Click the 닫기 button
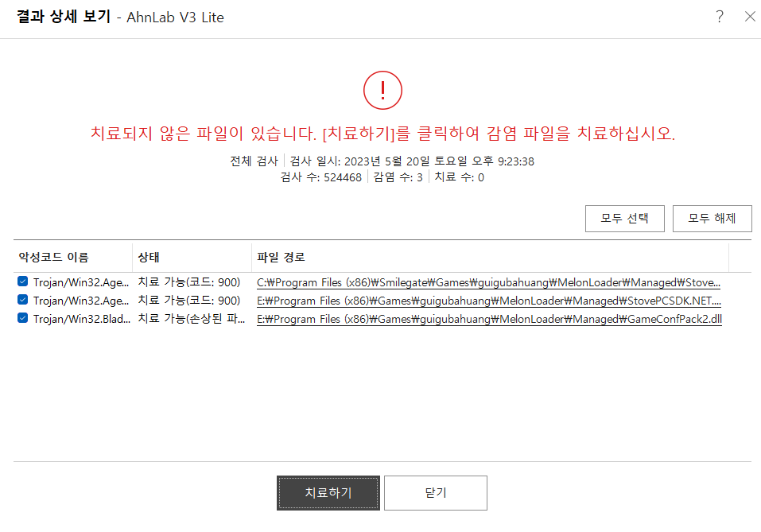Viewport: 761px width, 532px height. 436,493
